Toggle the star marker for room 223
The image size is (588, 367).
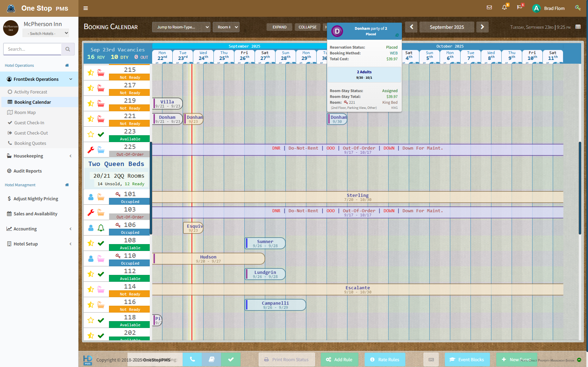tap(91, 134)
